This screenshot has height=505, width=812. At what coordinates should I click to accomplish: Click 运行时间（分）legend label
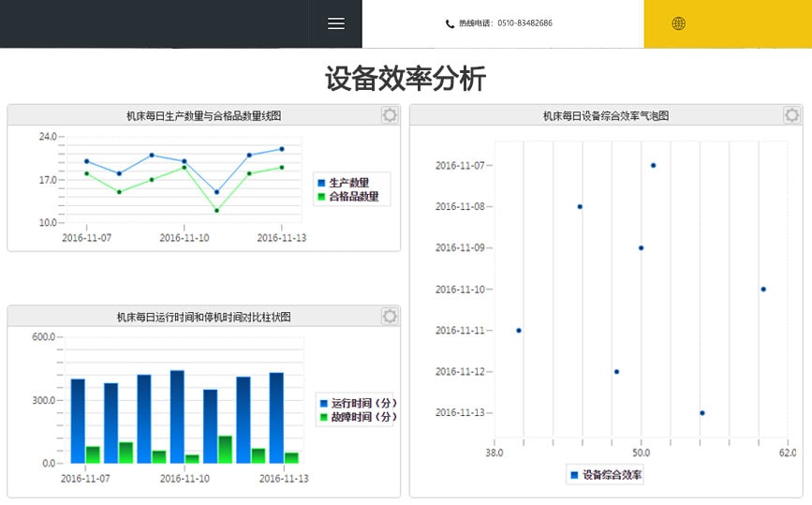click(x=364, y=403)
